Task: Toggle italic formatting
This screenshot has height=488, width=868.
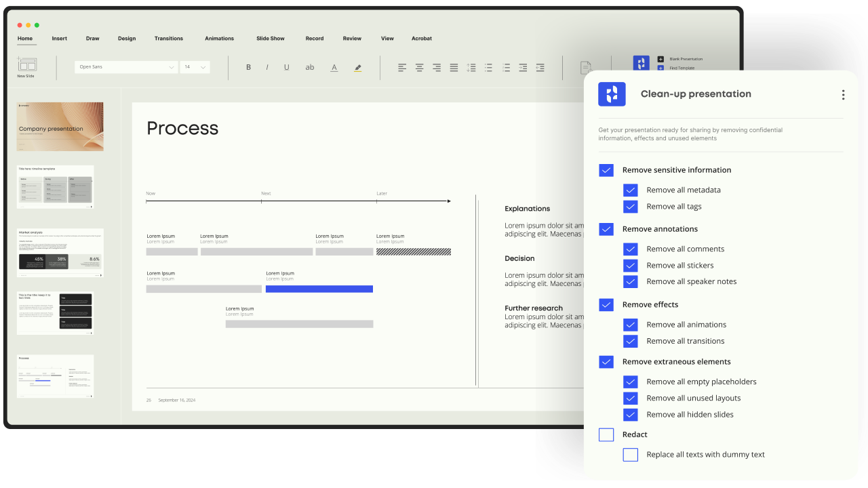Action: click(x=267, y=67)
